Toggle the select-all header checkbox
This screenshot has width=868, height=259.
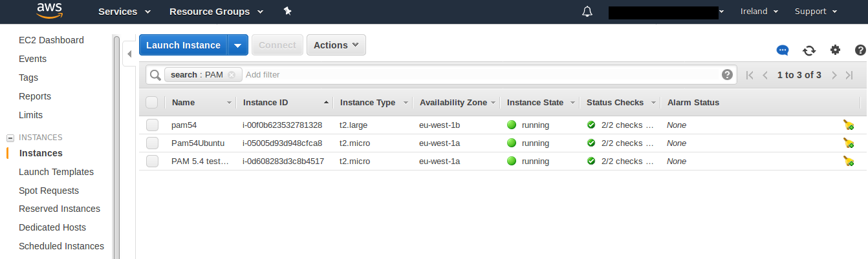click(x=152, y=103)
